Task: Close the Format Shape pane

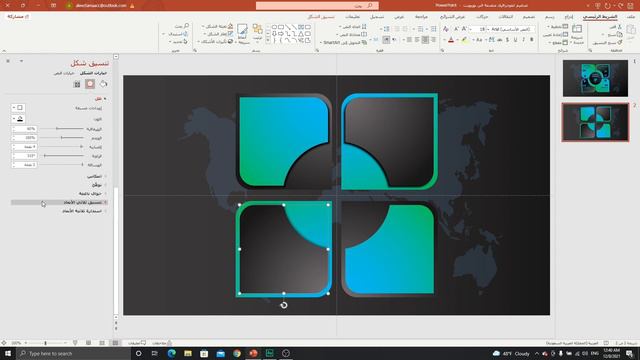Action: click(x=8, y=61)
